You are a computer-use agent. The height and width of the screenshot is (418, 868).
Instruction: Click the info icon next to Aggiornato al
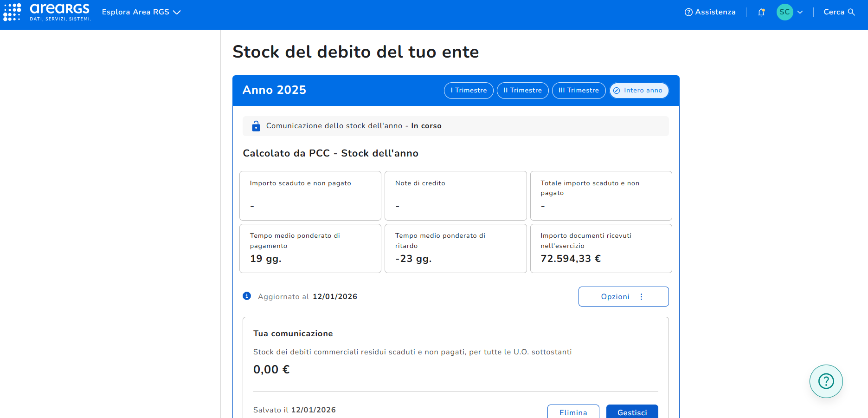(247, 296)
